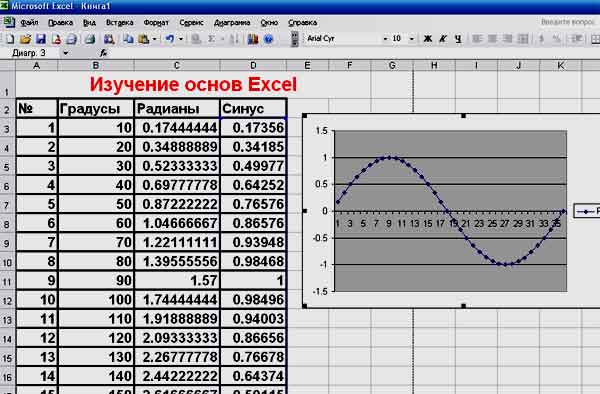Undo the last action
This screenshot has width=600, height=394.
pos(170,39)
